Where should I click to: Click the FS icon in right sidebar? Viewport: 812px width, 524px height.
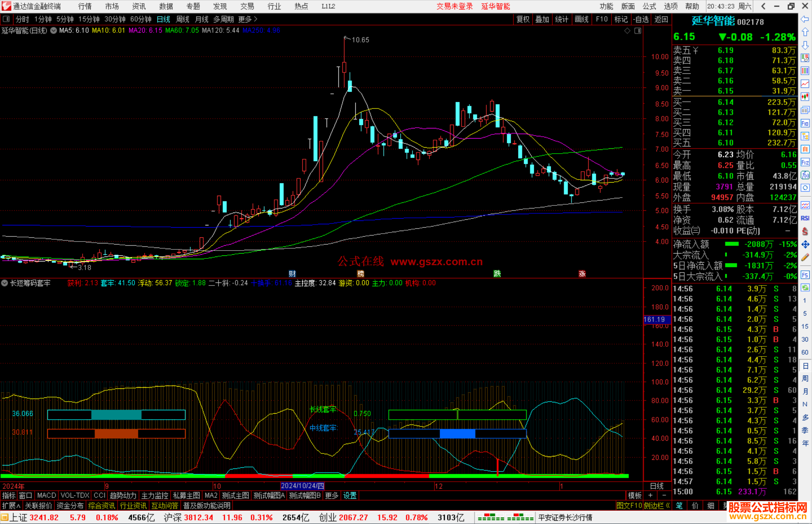click(x=805, y=275)
